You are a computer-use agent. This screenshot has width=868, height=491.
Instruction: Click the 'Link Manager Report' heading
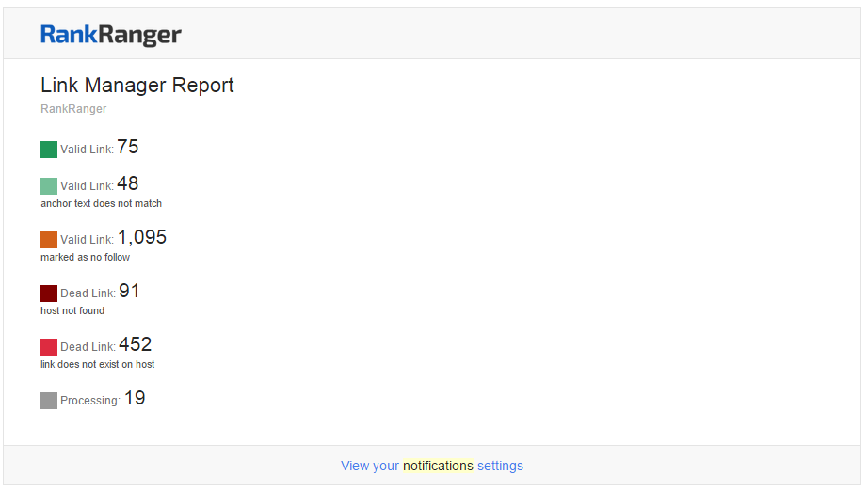(x=137, y=86)
